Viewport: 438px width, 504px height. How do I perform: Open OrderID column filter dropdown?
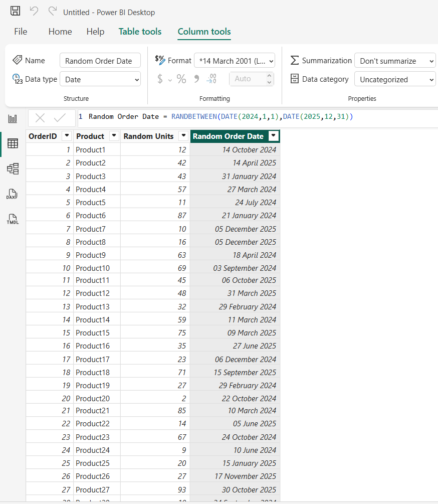[x=67, y=135]
